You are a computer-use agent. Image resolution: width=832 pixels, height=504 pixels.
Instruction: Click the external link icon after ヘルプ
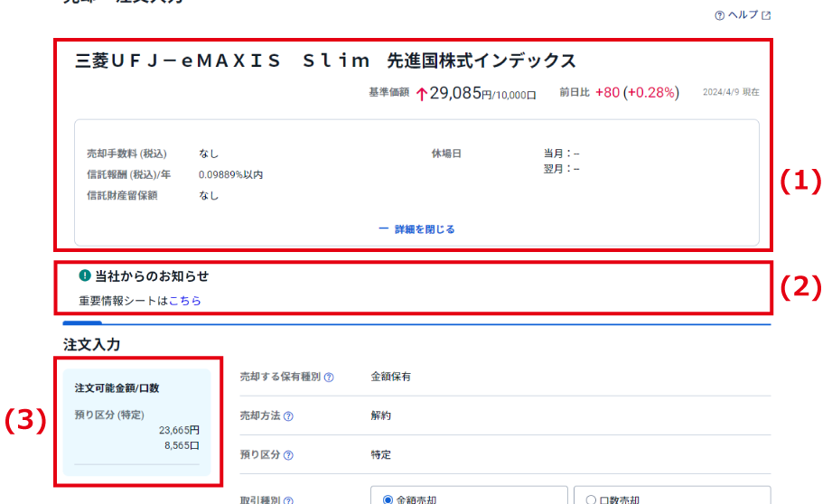point(766,15)
